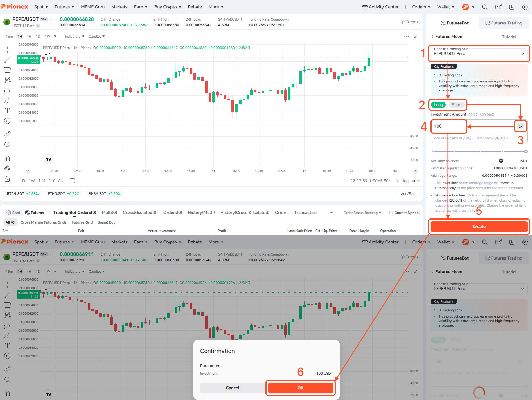Switch to Futures Trading tab in top panel

[504, 23]
